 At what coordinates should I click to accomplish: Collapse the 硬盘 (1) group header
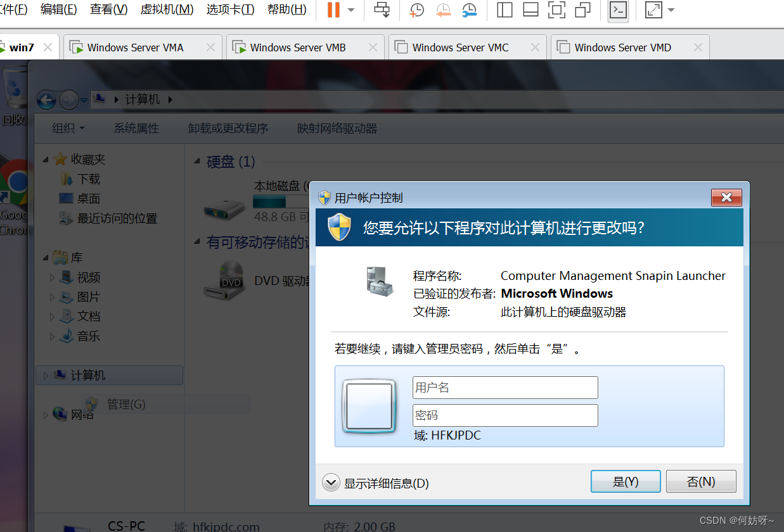pos(198,162)
